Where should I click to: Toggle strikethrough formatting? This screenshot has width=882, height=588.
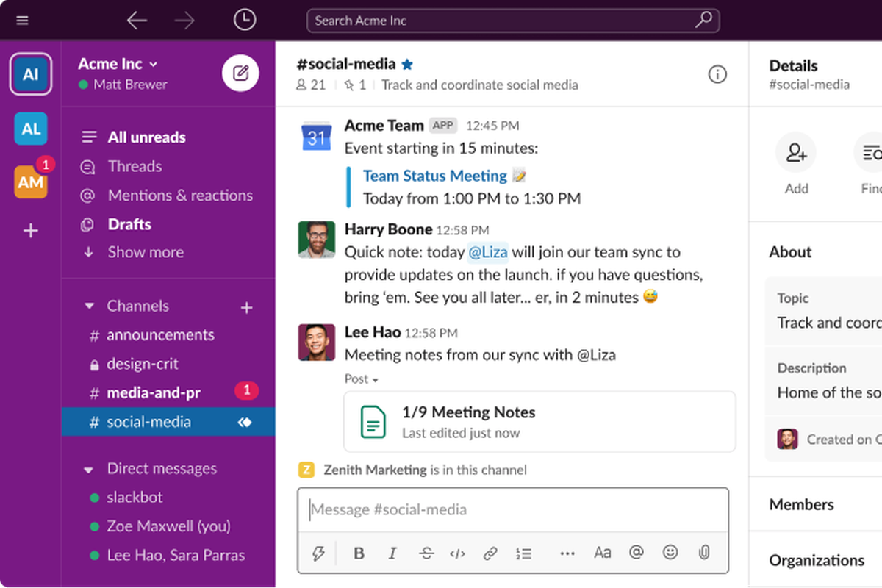tap(426, 553)
